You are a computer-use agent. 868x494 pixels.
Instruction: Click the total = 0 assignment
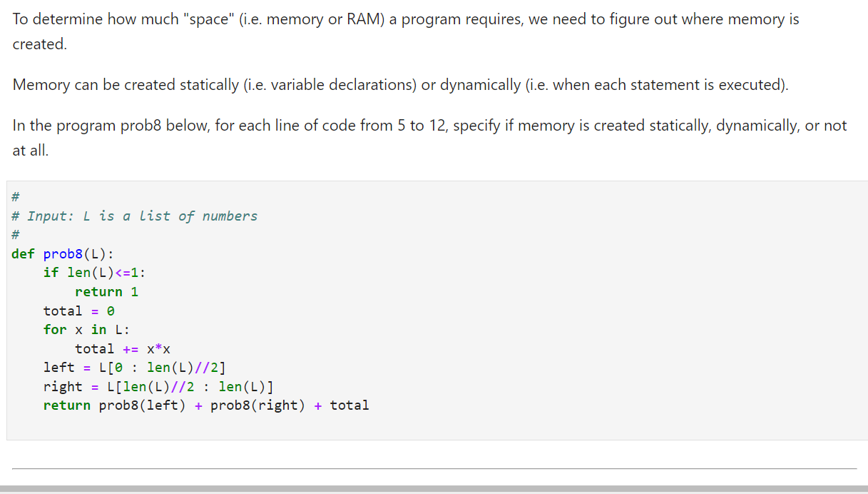(78, 311)
